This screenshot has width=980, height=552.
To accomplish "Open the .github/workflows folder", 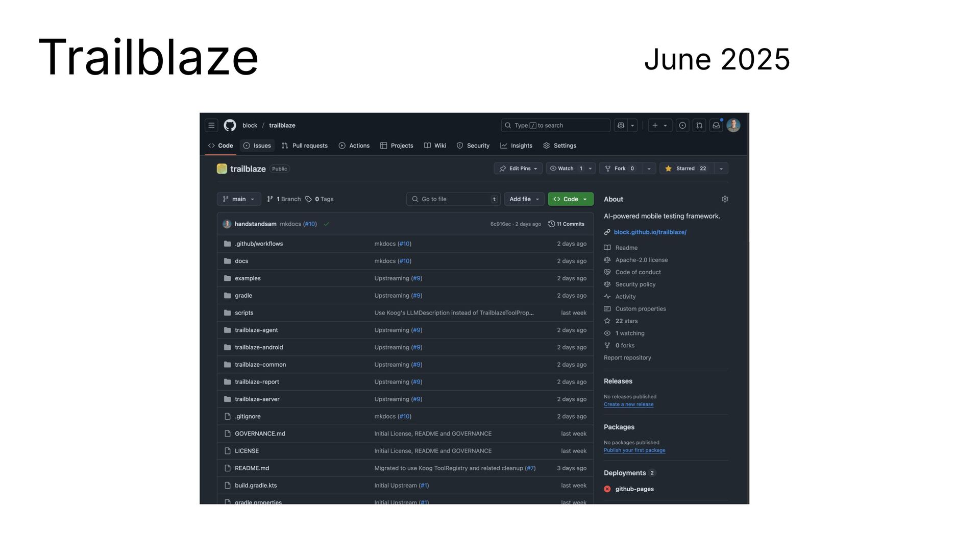I will coord(259,244).
